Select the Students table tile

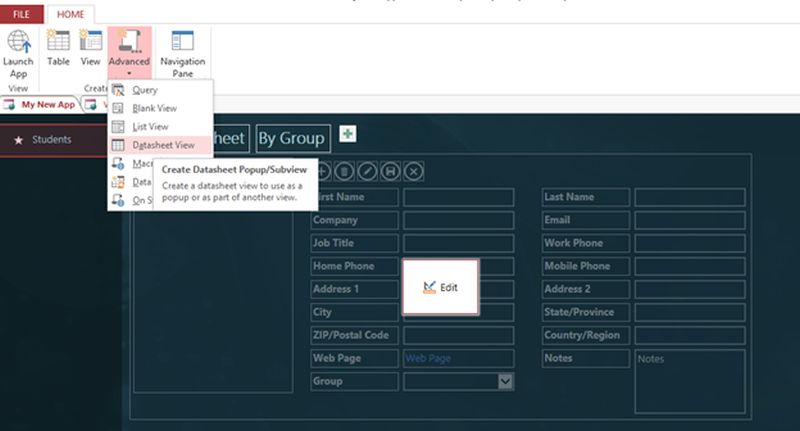click(x=53, y=140)
